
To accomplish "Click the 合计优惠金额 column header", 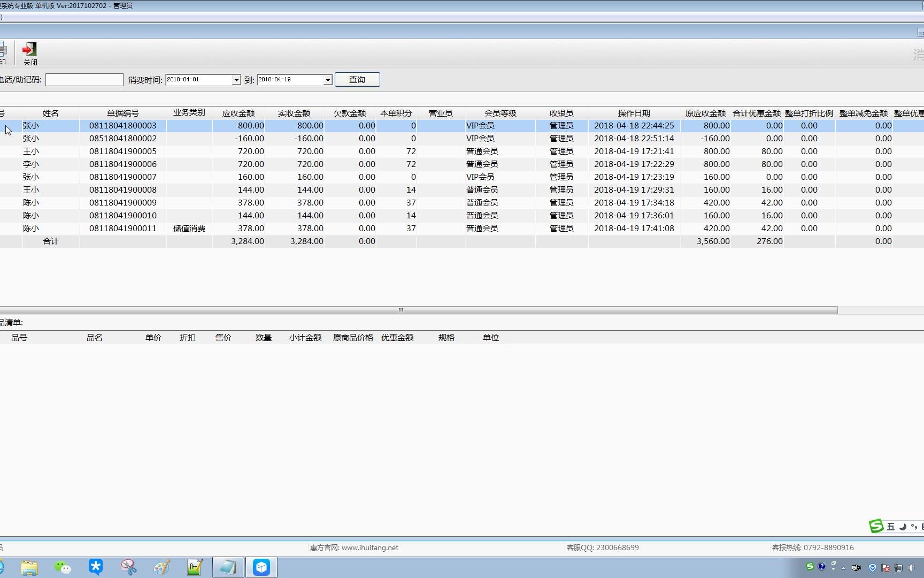I will coord(757,113).
